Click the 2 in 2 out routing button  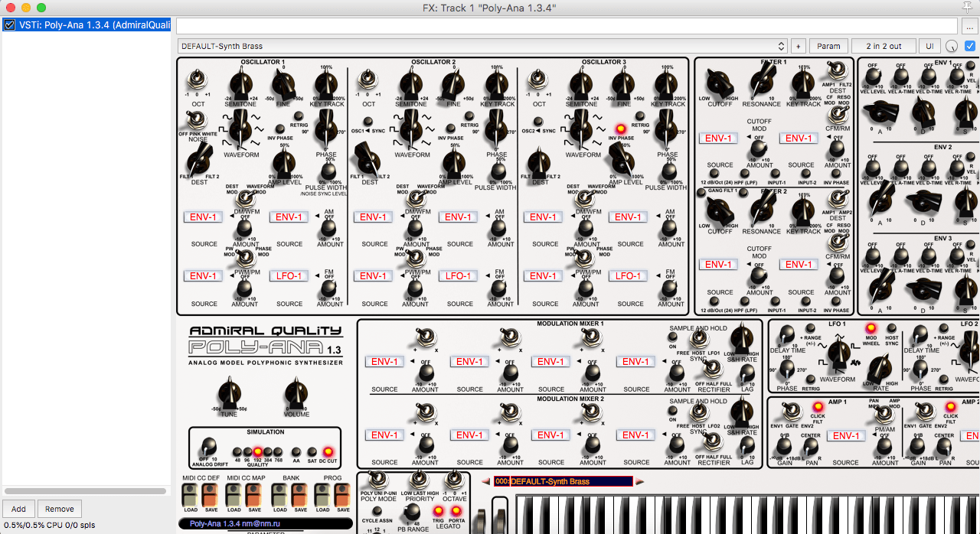pyautogui.click(x=882, y=47)
